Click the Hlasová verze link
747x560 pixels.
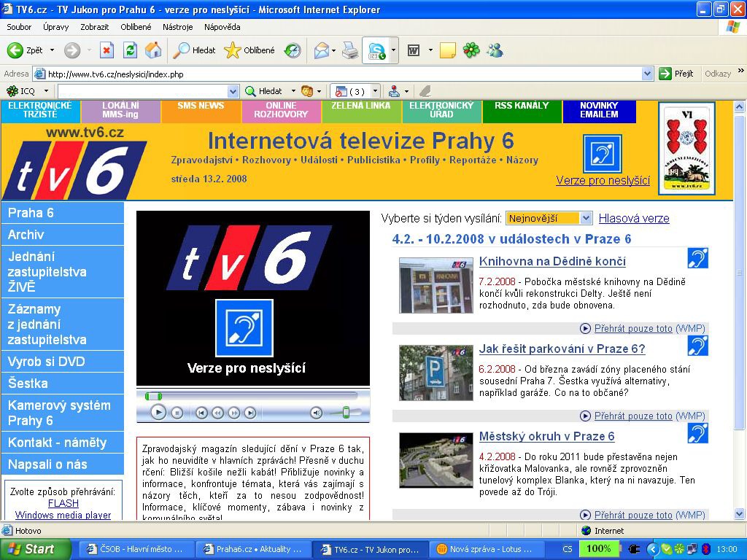pyautogui.click(x=634, y=218)
